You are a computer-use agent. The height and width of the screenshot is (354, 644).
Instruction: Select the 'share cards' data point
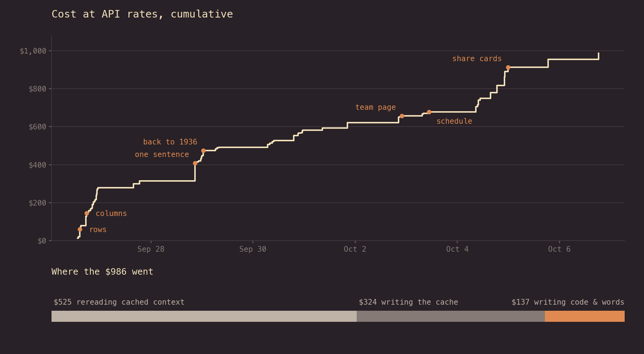[x=508, y=68]
